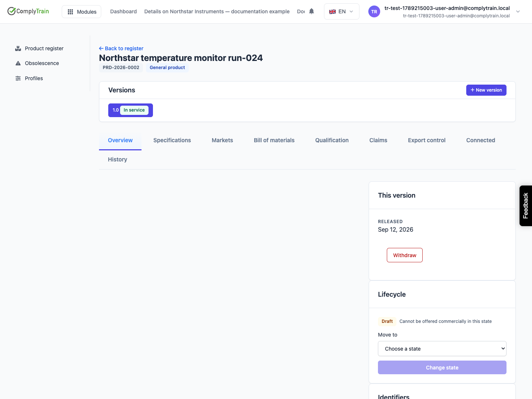Open Obsolescence in sidebar
Viewport: 532px width, 399px height.
pos(42,63)
